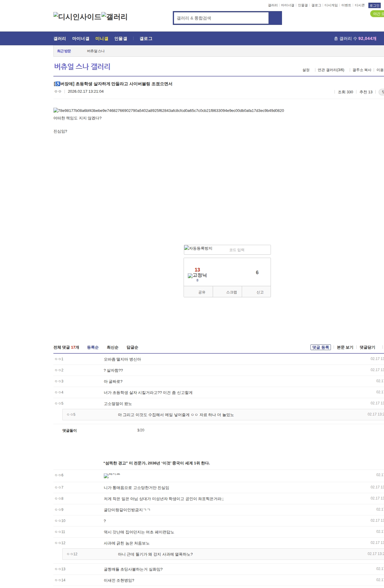Click the comment '니가 통매음으로 고소당한거만 진실임'
This screenshot has height=588, width=384.
[x=136, y=488]
